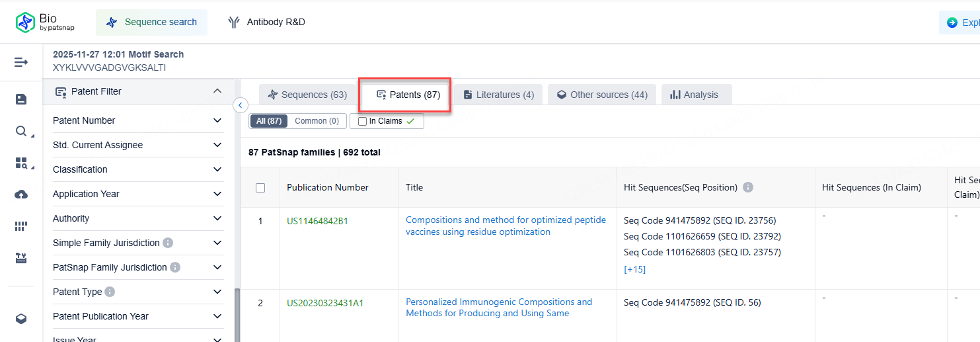The image size is (980, 342).
Task: Open the Analysis tab
Action: click(695, 95)
